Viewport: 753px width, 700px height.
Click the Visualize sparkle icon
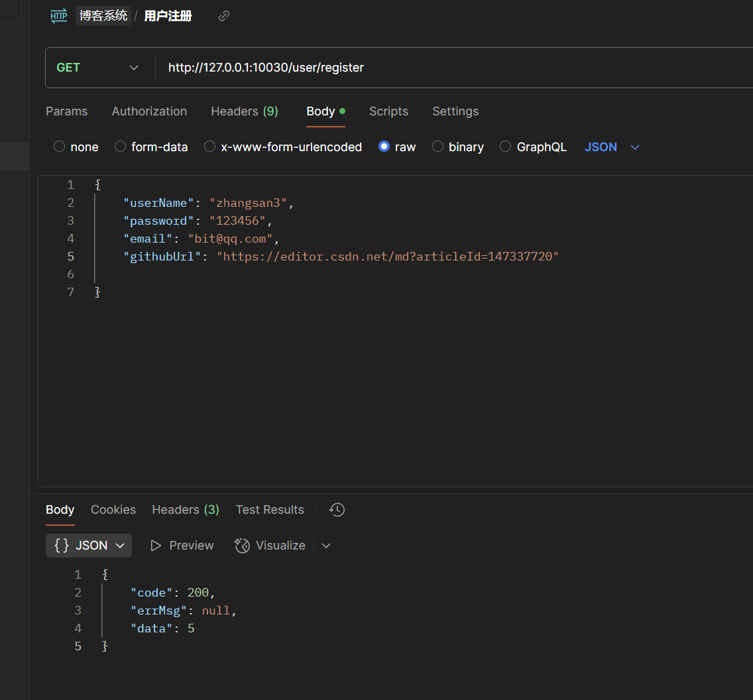[242, 546]
